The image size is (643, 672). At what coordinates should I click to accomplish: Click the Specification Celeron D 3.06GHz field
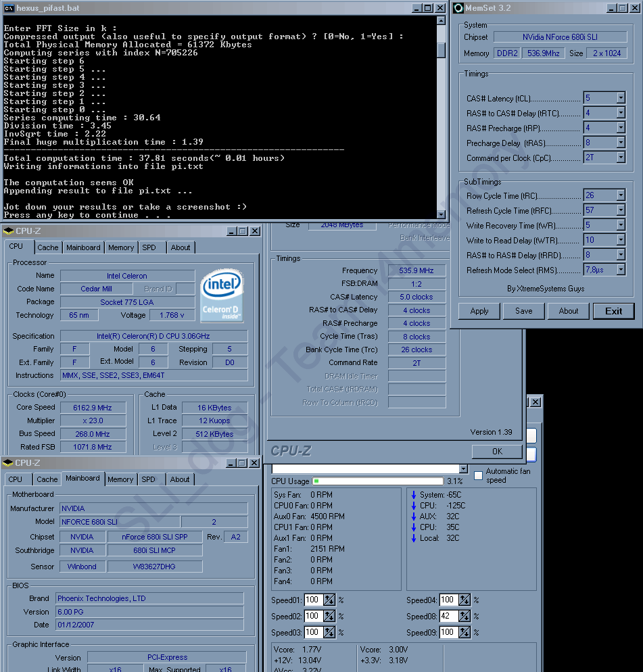click(153, 336)
